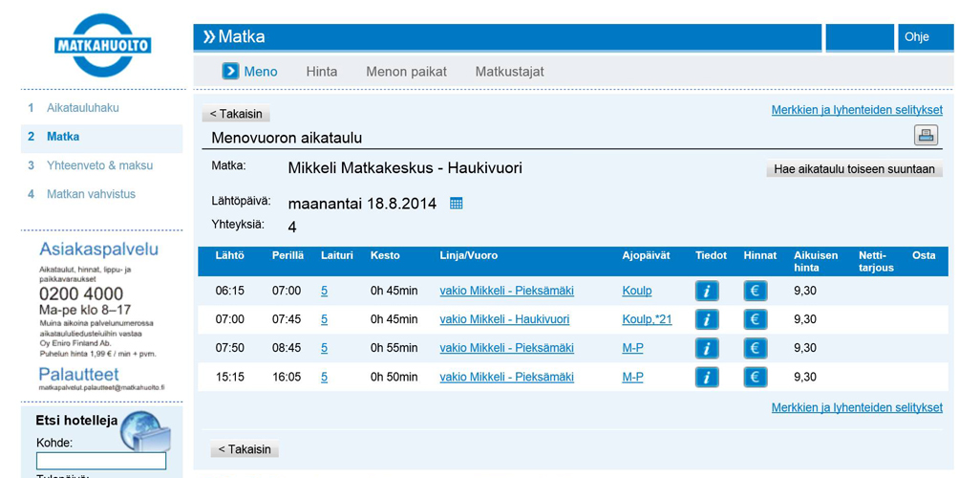Click the top Takaisin button
Viewport: 980px width, 478px height.
(236, 114)
